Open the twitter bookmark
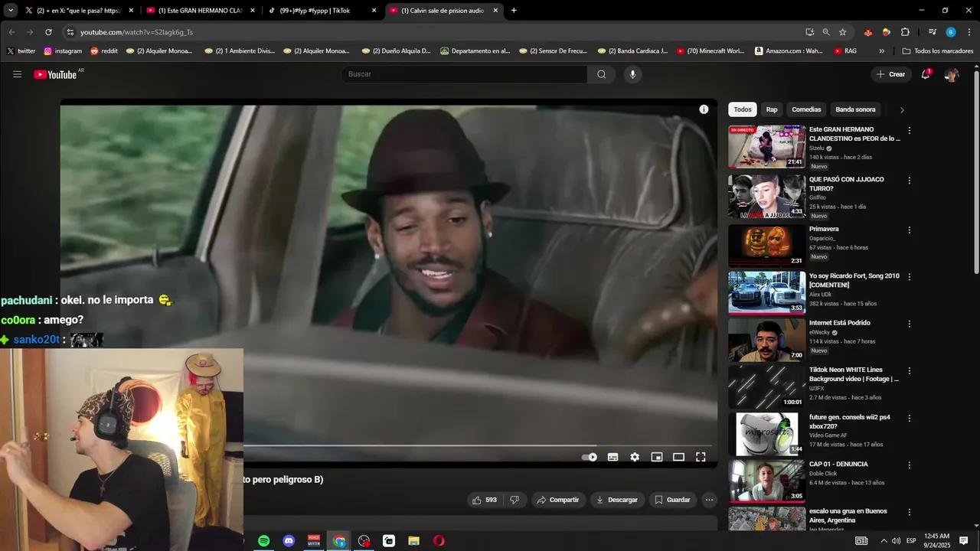 (21, 51)
